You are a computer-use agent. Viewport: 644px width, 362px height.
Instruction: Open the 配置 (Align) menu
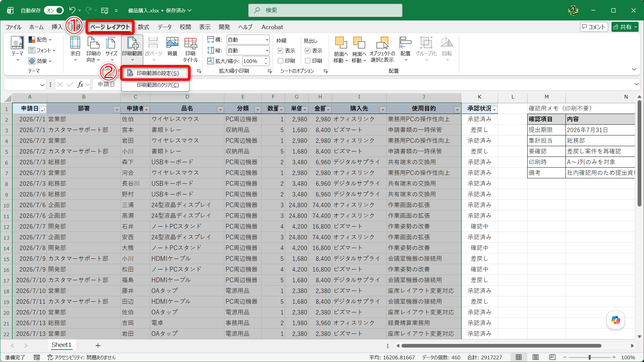click(x=405, y=49)
